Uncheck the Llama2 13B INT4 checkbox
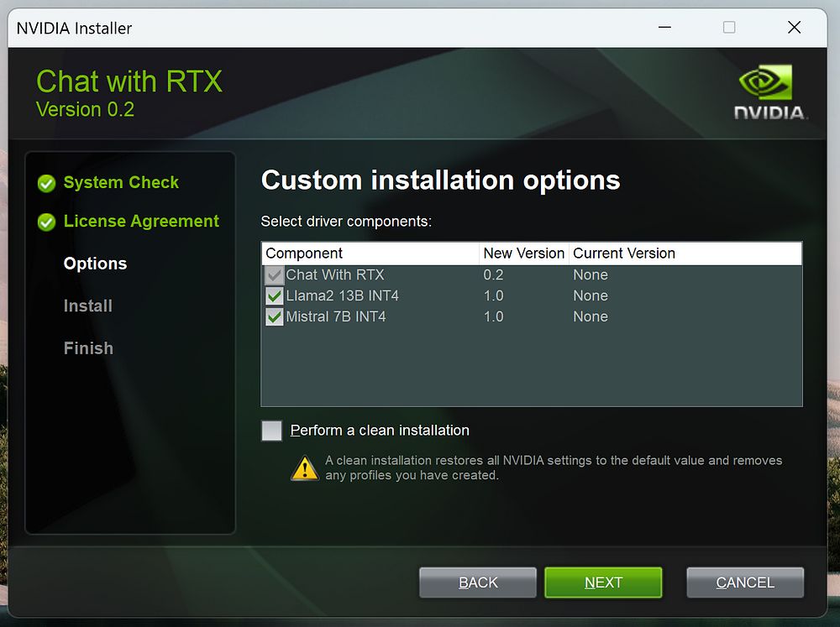 click(x=275, y=296)
